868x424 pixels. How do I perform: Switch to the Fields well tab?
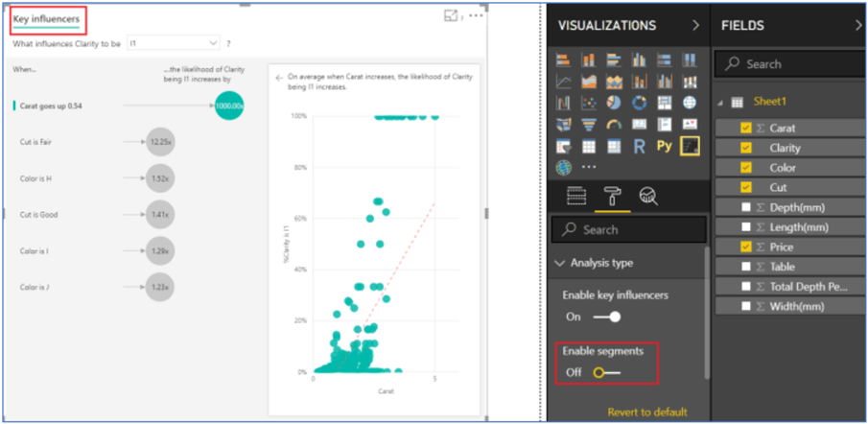tap(576, 196)
